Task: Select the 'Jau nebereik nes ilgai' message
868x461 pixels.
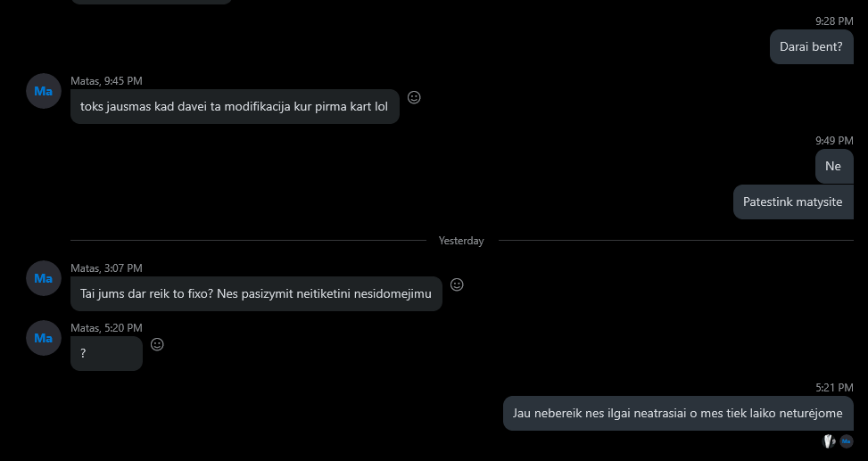Action: coord(678,414)
